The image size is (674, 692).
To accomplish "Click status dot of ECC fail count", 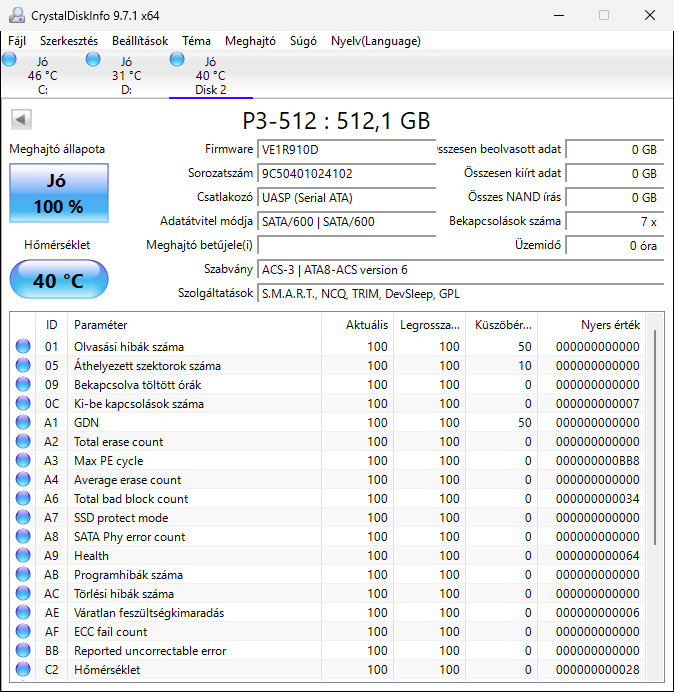I will coord(23,631).
